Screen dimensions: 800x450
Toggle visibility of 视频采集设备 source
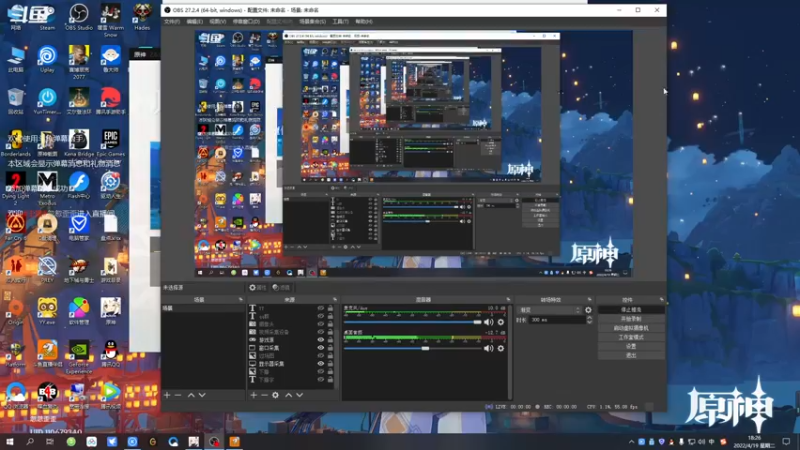(x=320, y=332)
